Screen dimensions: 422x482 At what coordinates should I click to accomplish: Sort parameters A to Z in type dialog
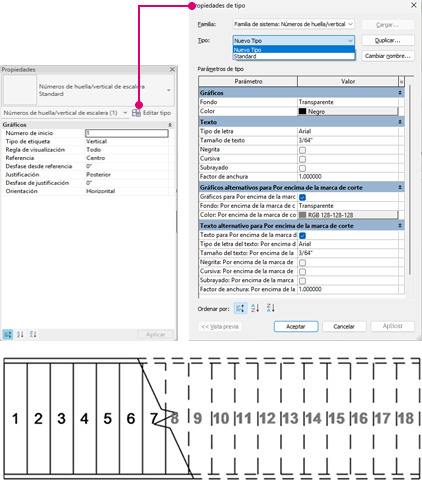coord(255,308)
